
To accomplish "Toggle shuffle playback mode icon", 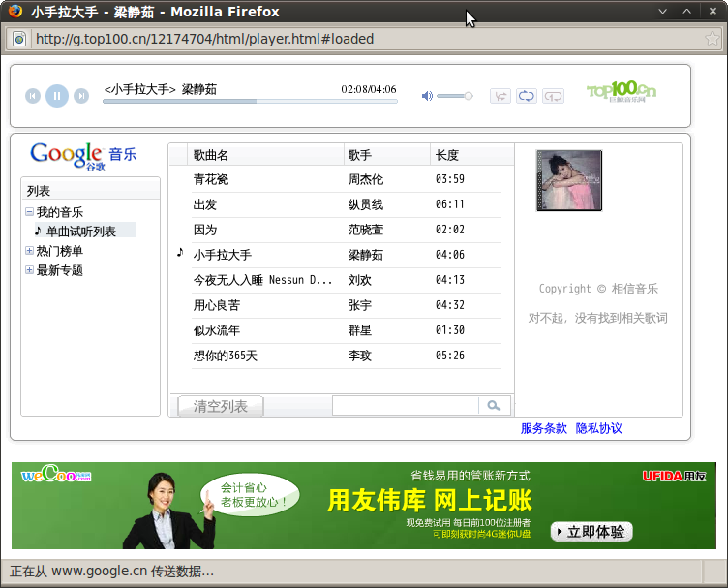I will (500, 96).
